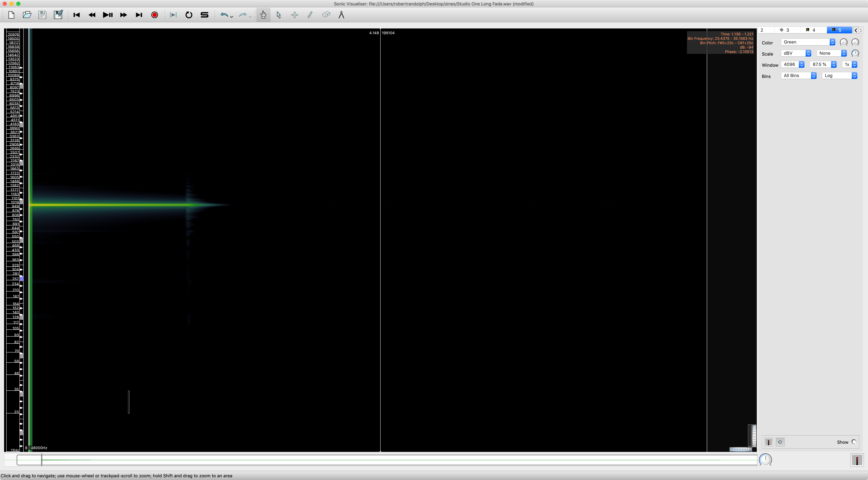This screenshot has width=868, height=480.
Task: Choose the Select arrow tool
Action: 279,15
